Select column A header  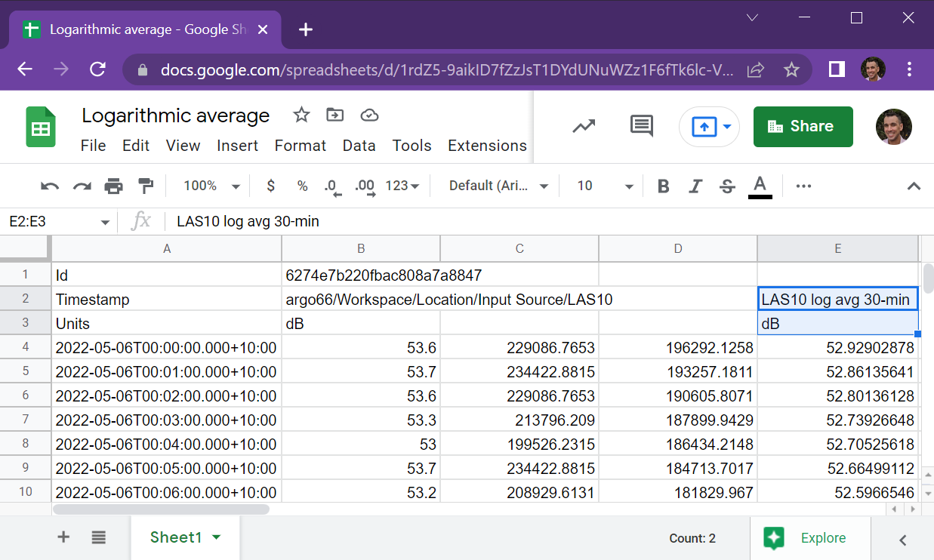(x=167, y=248)
